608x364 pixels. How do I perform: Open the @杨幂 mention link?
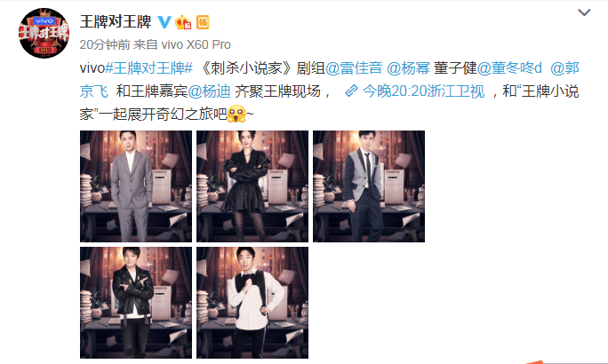pos(409,68)
